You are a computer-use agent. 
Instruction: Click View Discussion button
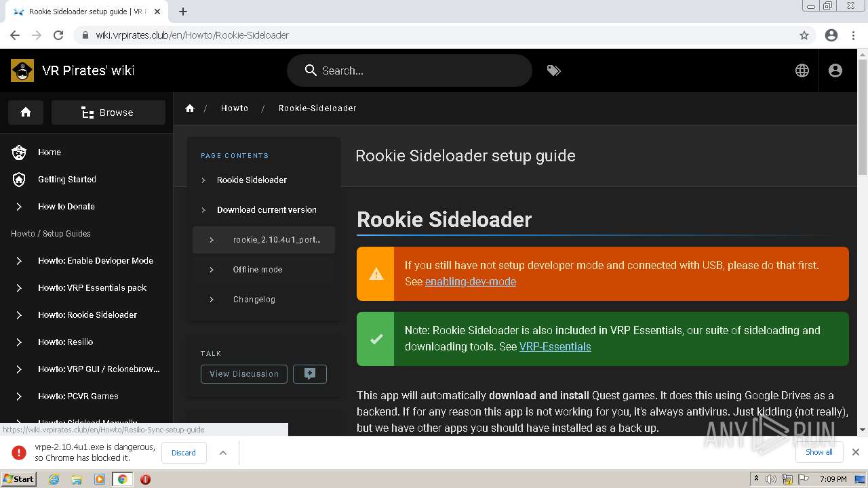[x=244, y=373]
